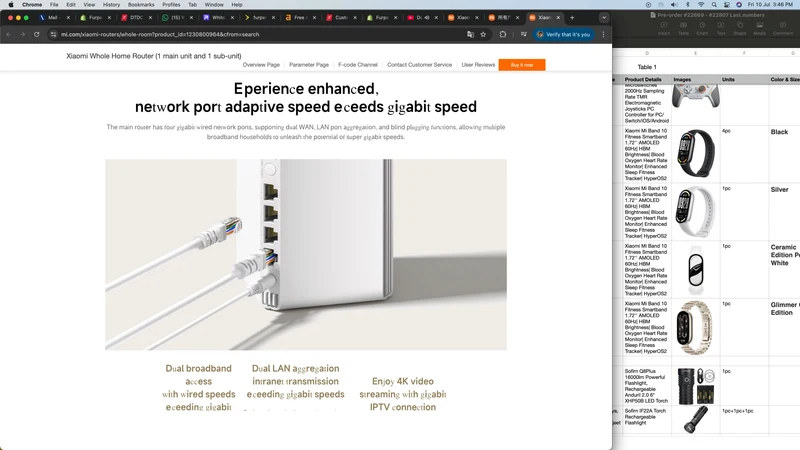Click the Insert tool in Numbers
The width and height of the screenshot is (800, 450).
click(x=664, y=28)
